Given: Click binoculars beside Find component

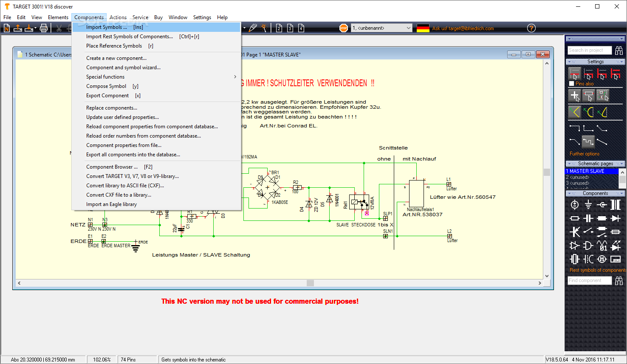Looking at the screenshot, I should coord(619,281).
